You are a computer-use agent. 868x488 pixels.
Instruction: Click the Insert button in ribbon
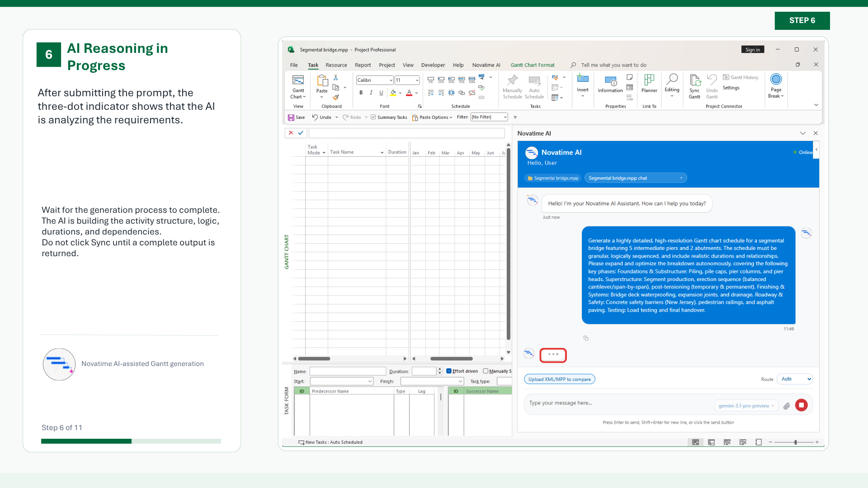click(583, 85)
